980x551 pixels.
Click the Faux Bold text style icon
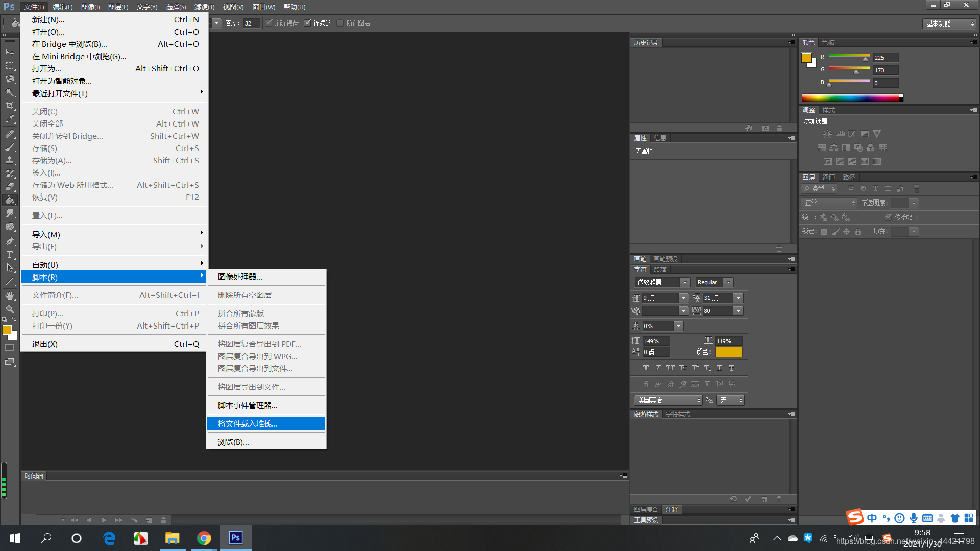pyautogui.click(x=646, y=368)
